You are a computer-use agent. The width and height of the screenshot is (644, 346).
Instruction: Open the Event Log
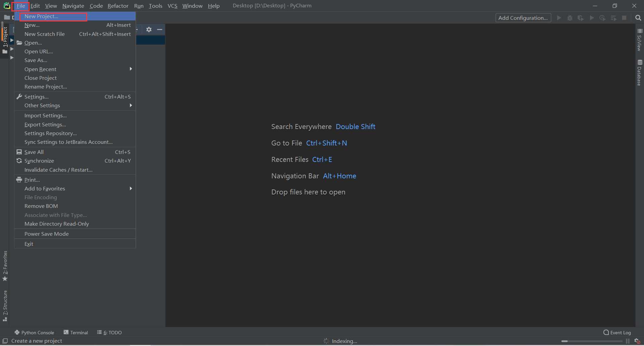point(617,333)
